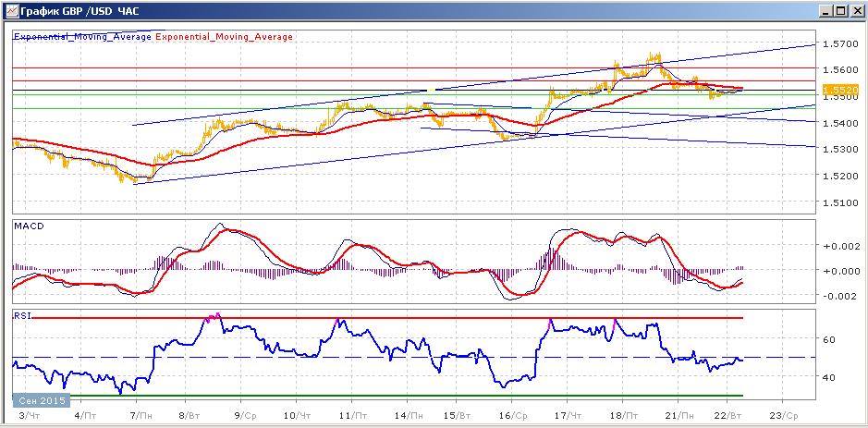Click the 21/Пн date on time axis
The width and height of the screenshot is (868, 428).
coord(678,415)
